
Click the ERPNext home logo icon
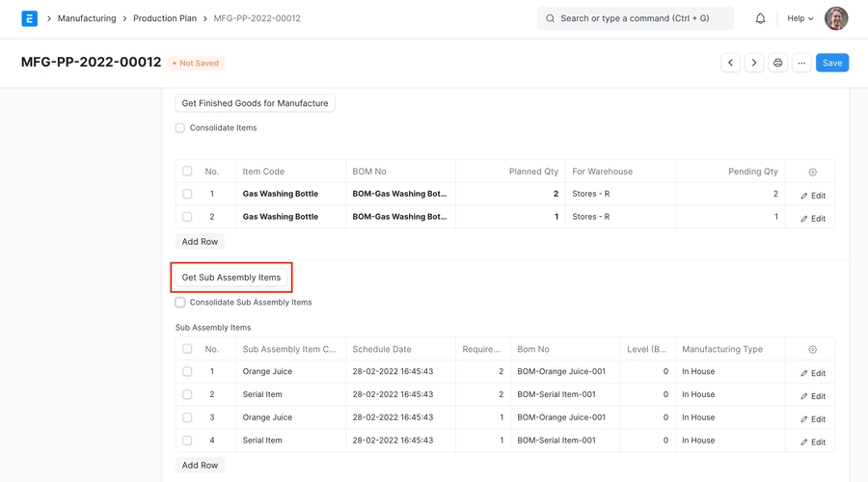pyautogui.click(x=29, y=18)
